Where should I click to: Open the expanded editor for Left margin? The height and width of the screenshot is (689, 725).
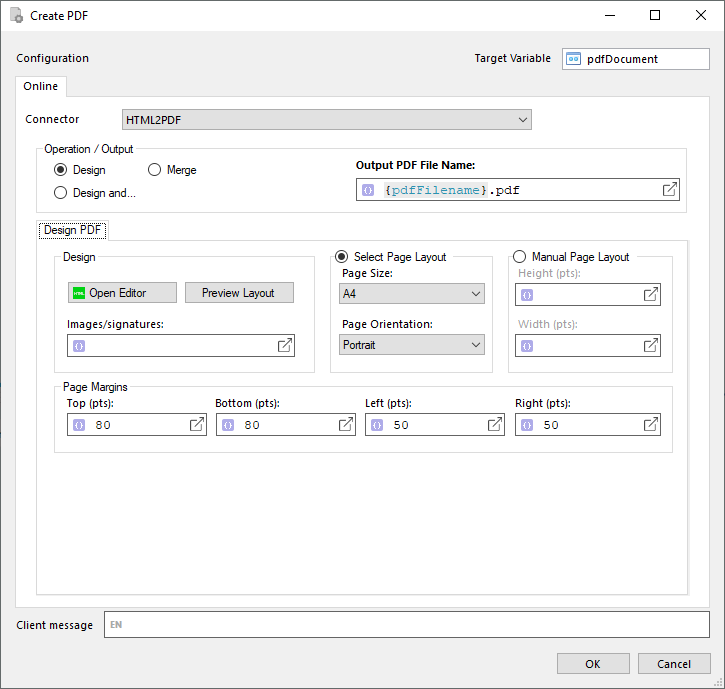pyautogui.click(x=495, y=424)
